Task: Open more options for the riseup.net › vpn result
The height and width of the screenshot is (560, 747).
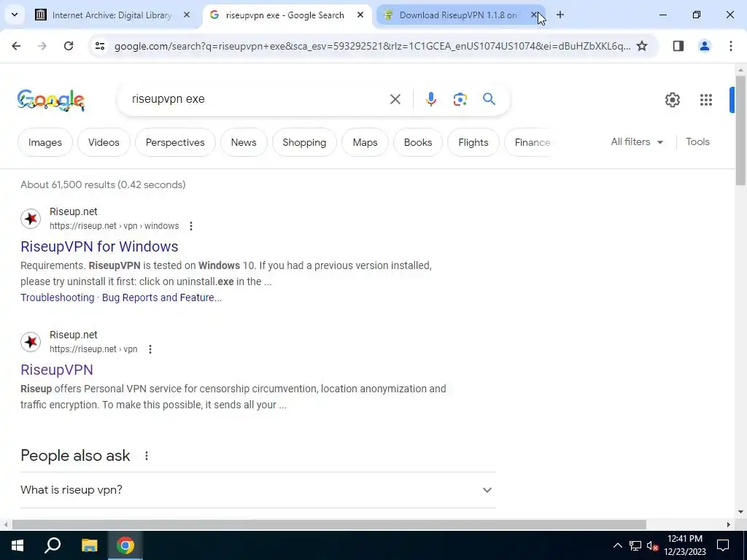Action: [x=150, y=349]
